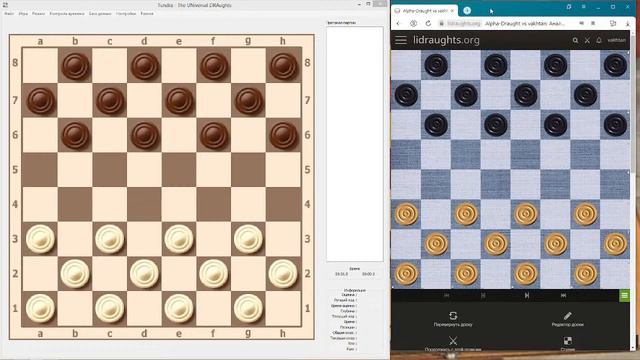Open a new browser tab
The width and height of the screenshot is (640, 360).
(467, 11)
